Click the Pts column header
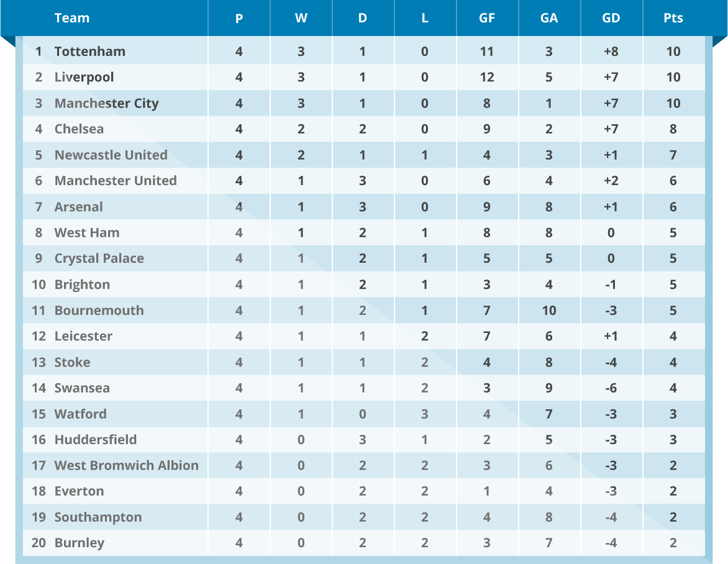 [x=673, y=18]
